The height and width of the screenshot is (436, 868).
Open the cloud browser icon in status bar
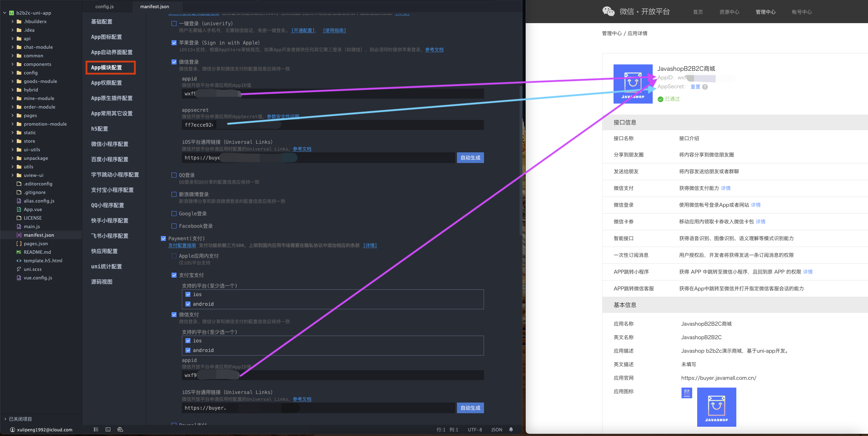(120, 430)
